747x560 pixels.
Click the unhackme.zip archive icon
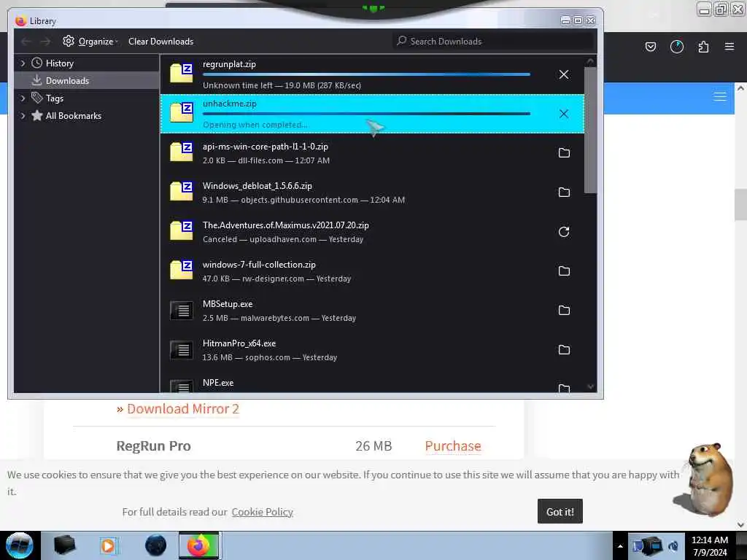(x=182, y=112)
